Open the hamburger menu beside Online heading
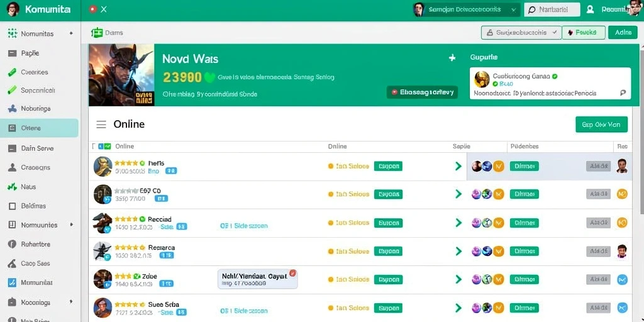 click(x=101, y=125)
